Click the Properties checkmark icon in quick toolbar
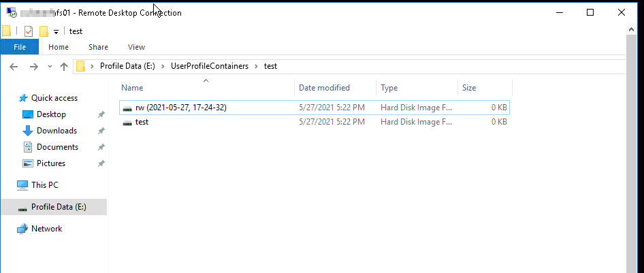The width and height of the screenshot is (644, 273). (29, 31)
